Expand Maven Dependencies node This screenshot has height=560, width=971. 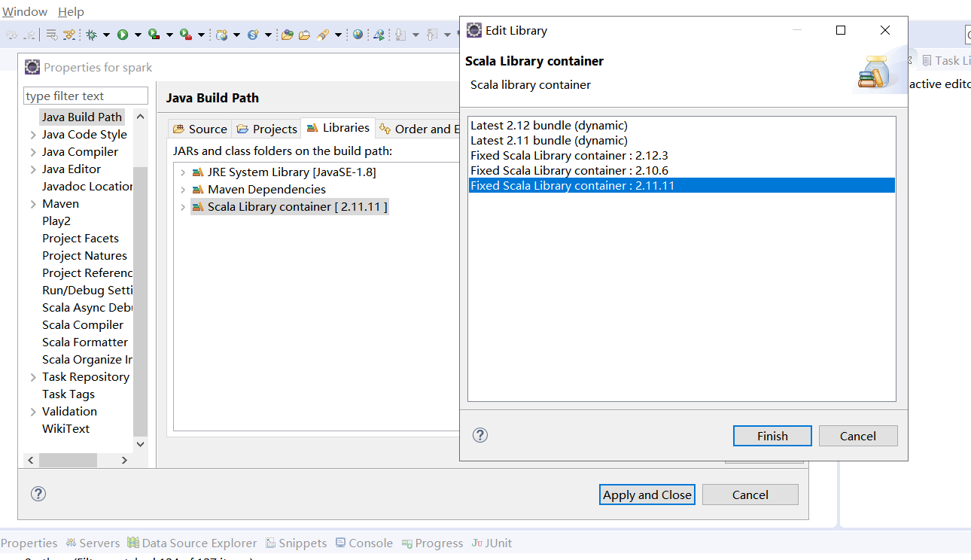pos(182,190)
